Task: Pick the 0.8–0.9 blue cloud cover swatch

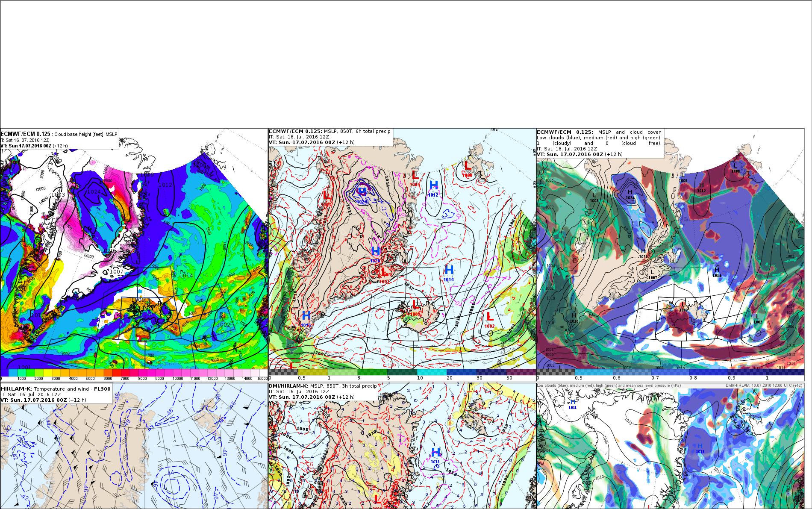Action: pyautogui.click(x=709, y=372)
